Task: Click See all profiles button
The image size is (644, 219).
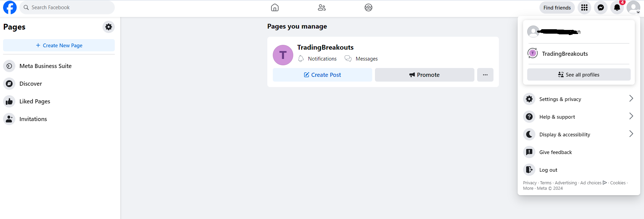Action: (579, 74)
